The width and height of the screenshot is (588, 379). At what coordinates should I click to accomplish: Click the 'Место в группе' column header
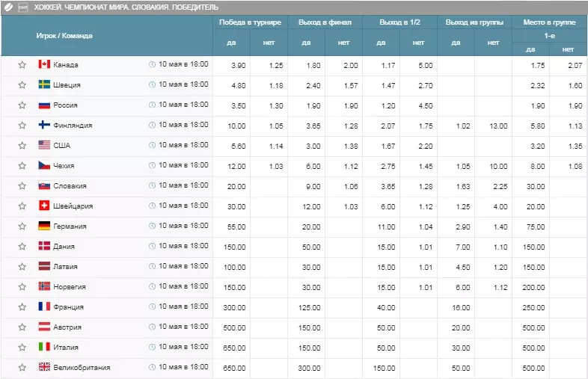pyautogui.click(x=549, y=22)
